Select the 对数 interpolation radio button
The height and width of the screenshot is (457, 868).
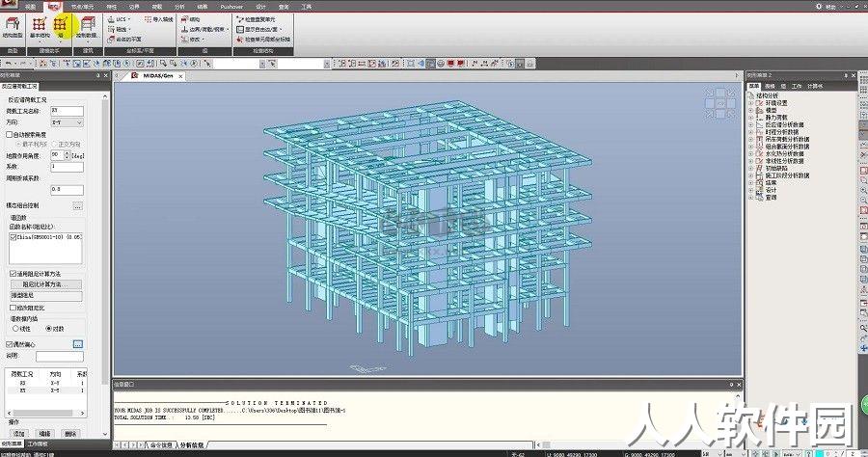tap(49, 329)
